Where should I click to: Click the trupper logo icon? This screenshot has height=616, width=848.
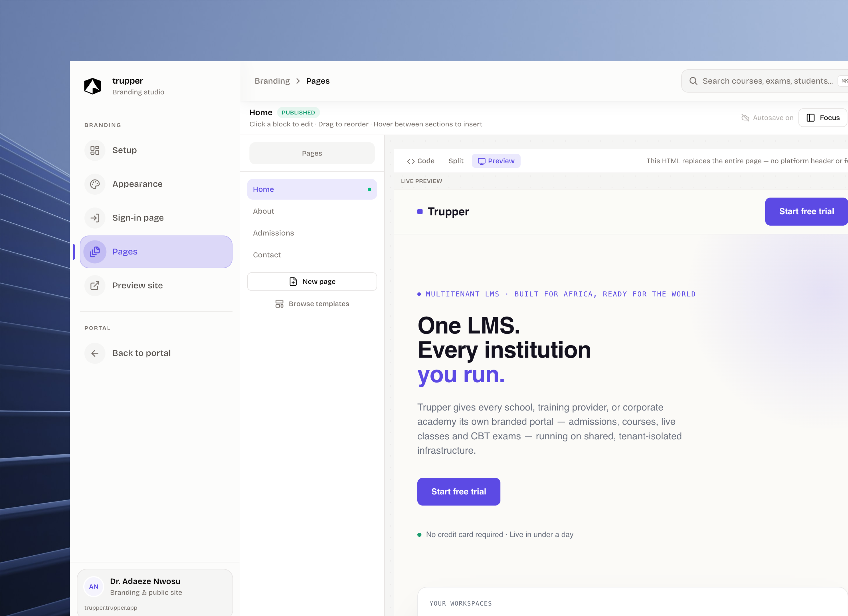click(92, 86)
